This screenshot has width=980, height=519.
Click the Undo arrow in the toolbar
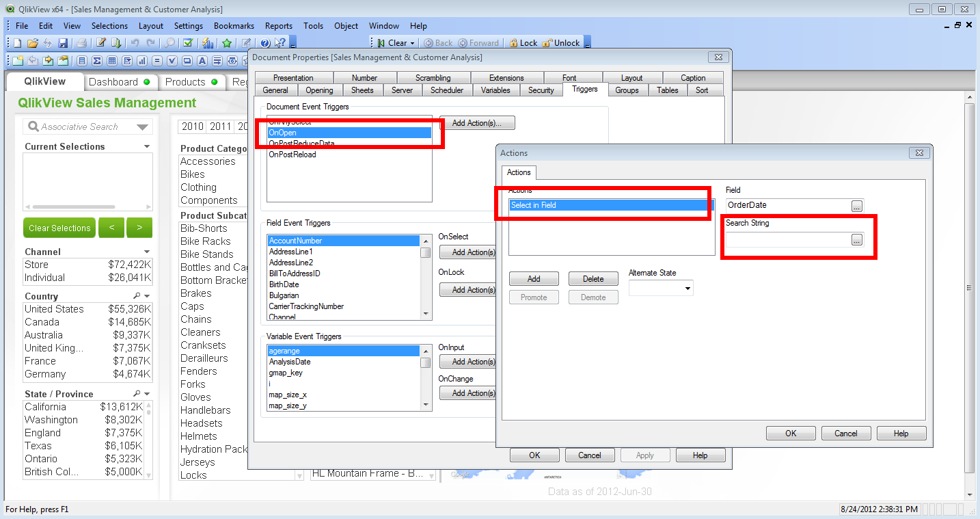135,43
